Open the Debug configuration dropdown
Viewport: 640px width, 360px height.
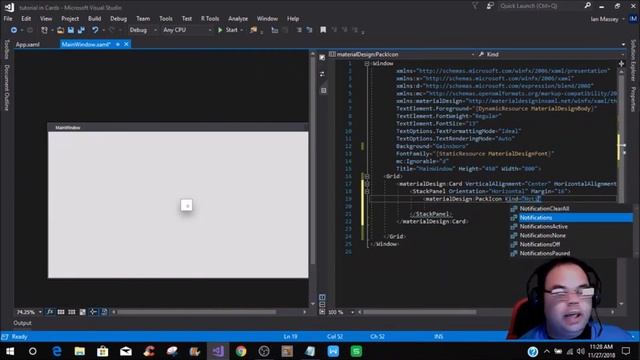[143, 30]
